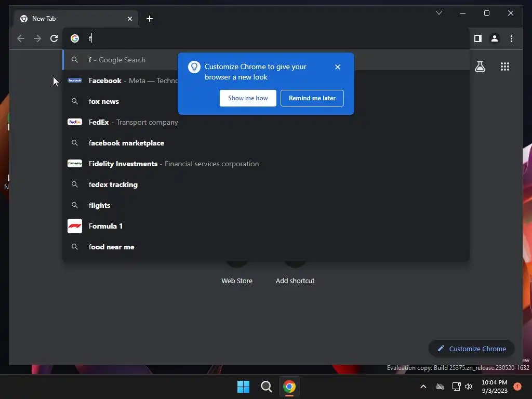532x399 pixels.
Task: Select food near me suggestion
Action: (x=266, y=247)
